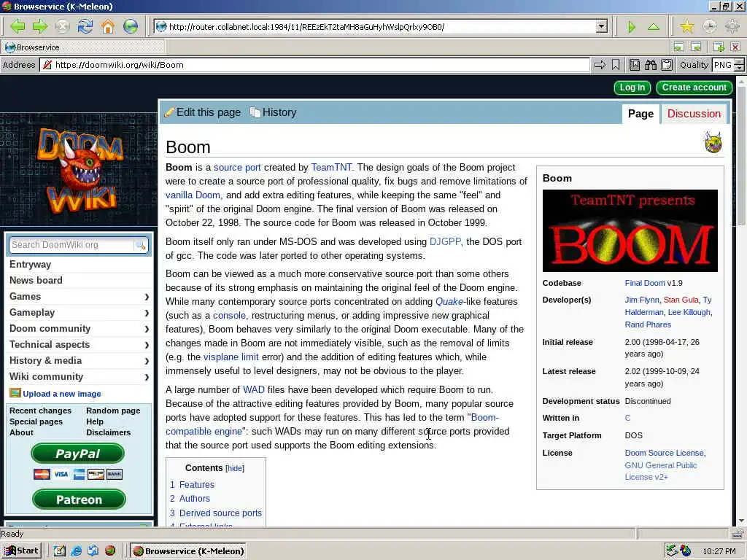Open URL dropdown in K-Meleon location bar

coord(602,27)
